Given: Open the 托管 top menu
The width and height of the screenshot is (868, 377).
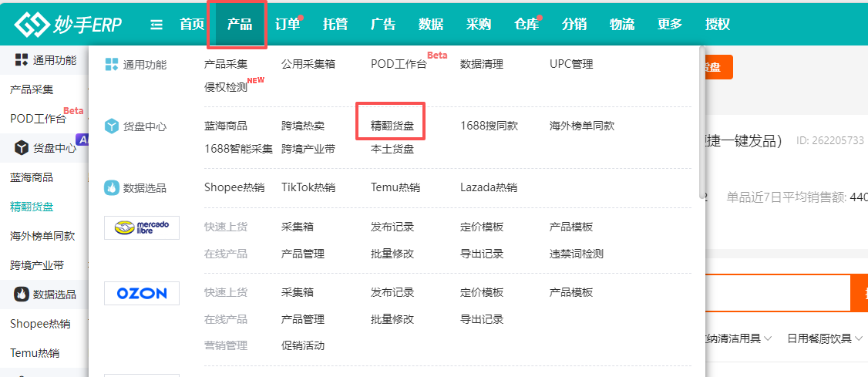Looking at the screenshot, I should pos(335,25).
